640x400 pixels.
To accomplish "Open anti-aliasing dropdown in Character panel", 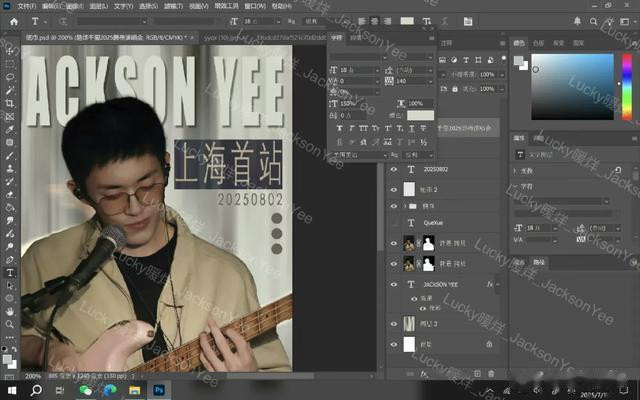I will pyautogui.click(x=430, y=155).
